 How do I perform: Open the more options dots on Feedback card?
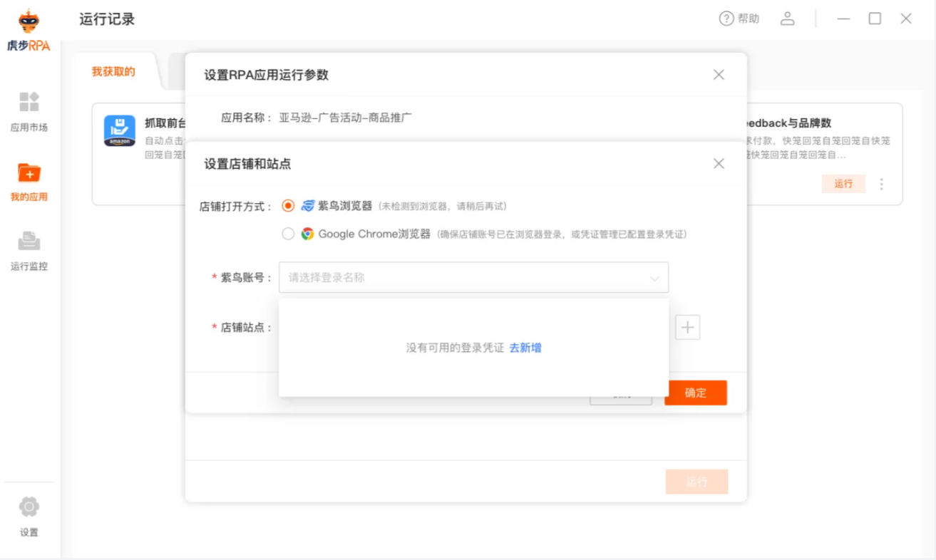click(882, 184)
